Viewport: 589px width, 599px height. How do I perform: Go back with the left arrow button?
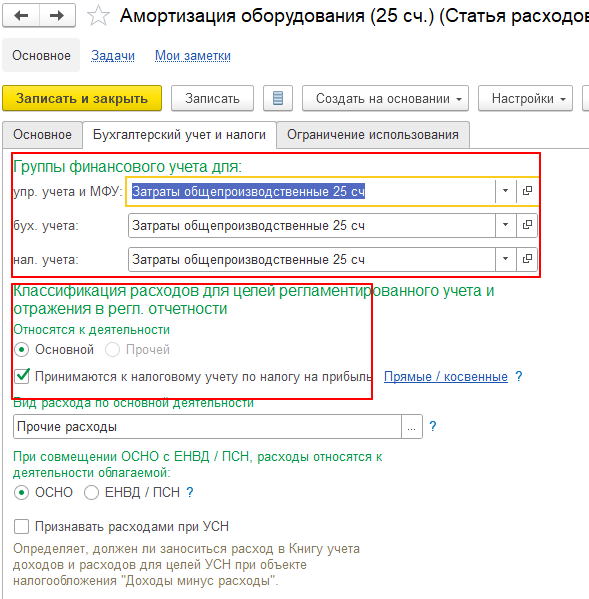[x=21, y=16]
